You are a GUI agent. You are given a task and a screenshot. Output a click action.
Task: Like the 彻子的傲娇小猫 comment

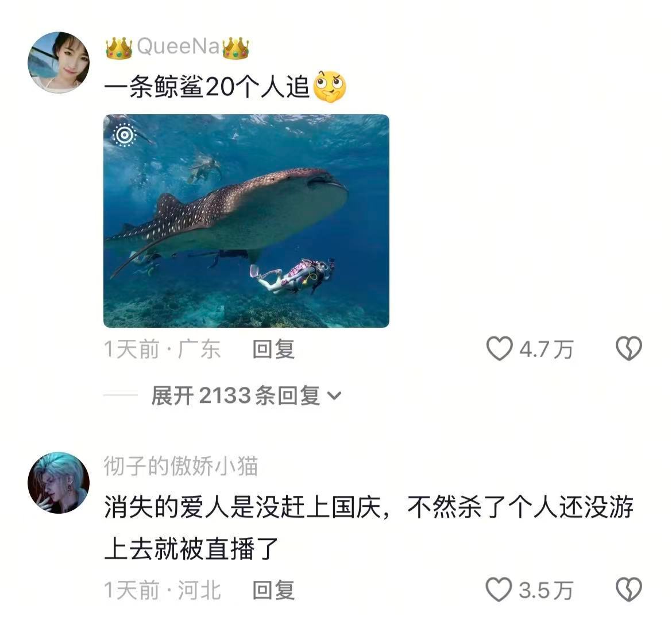[499, 589]
